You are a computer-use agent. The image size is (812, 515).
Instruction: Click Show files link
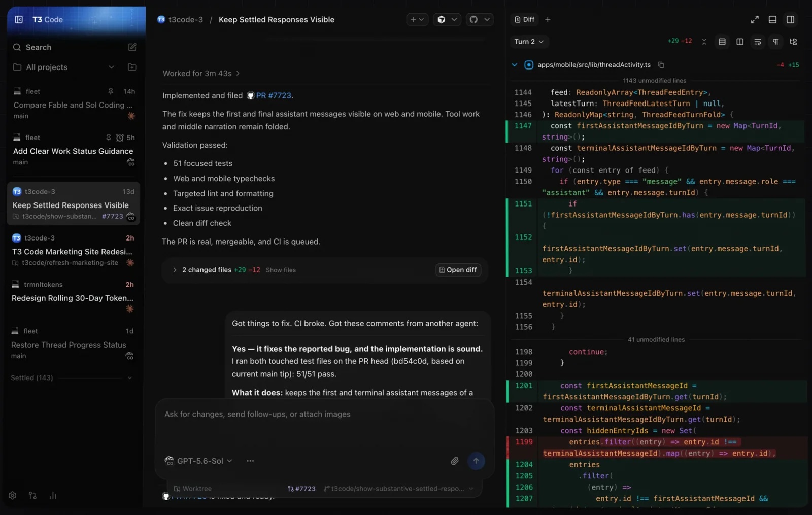tap(281, 270)
